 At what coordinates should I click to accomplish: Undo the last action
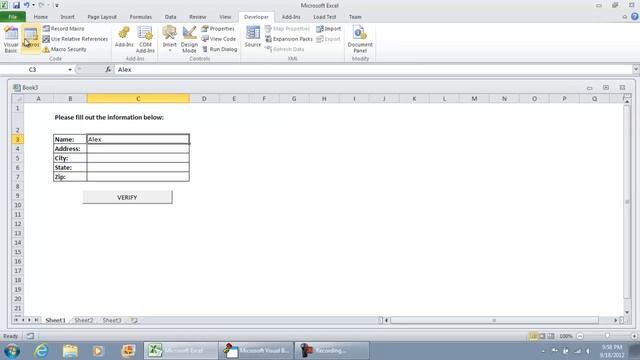coord(27,5)
